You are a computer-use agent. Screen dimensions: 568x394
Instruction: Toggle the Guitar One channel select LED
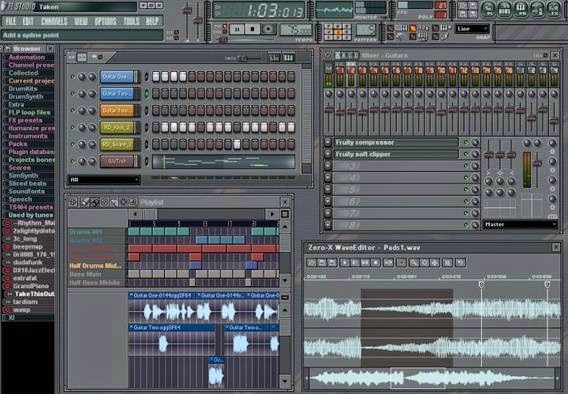pos(146,77)
